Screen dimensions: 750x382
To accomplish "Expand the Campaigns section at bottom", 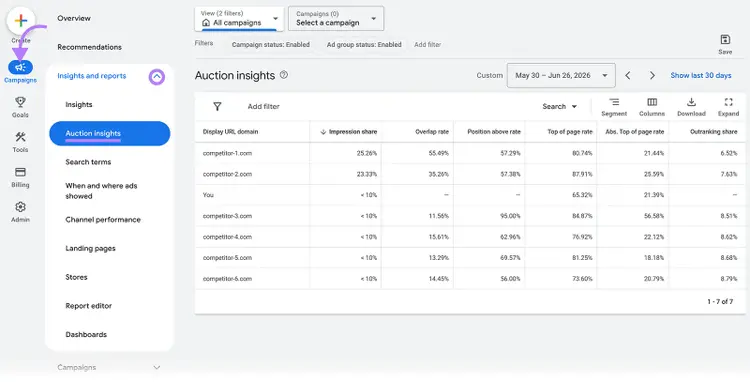I will click(x=156, y=368).
